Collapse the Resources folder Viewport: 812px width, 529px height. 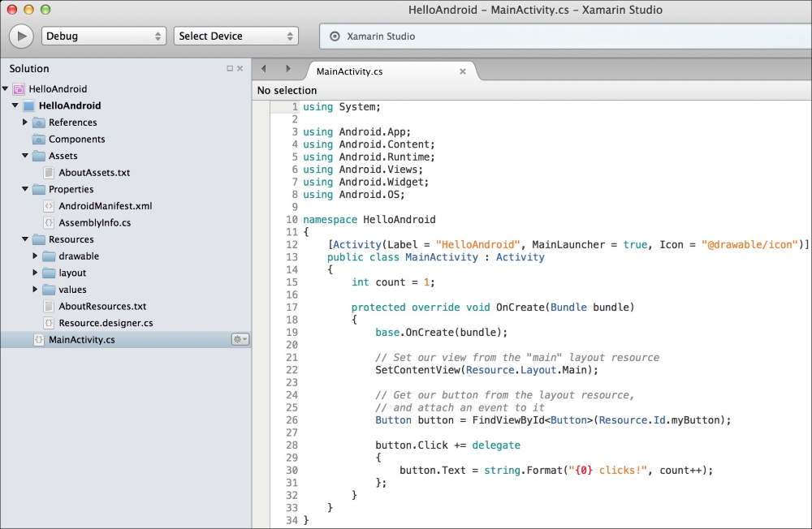click(25, 239)
